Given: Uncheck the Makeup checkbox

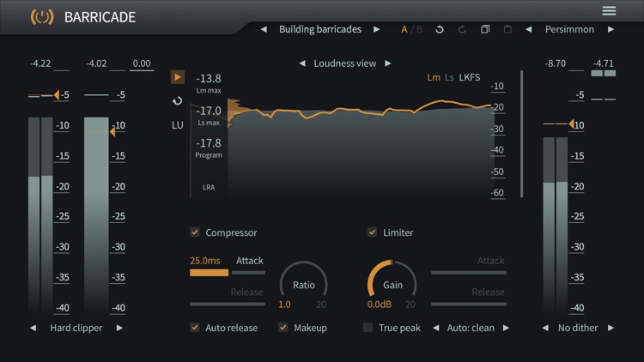Looking at the screenshot, I should tap(283, 328).
